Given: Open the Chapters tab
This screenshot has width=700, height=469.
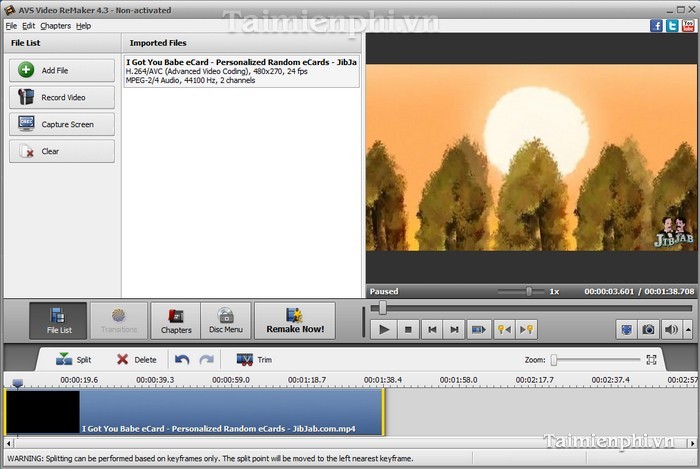Looking at the screenshot, I should tap(176, 321).
